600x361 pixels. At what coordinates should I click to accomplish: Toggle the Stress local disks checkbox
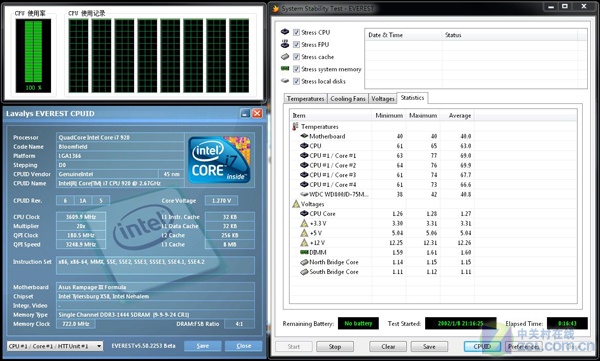point(296,82)
